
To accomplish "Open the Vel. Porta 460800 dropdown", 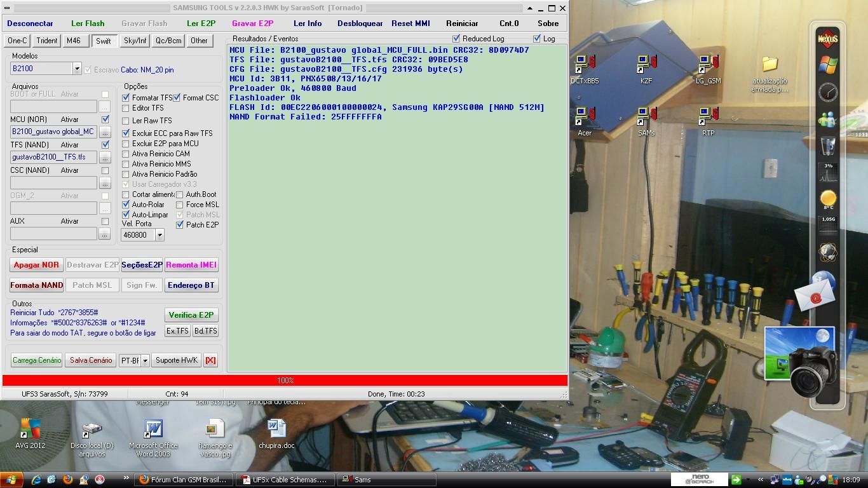I will pos(159,235).
